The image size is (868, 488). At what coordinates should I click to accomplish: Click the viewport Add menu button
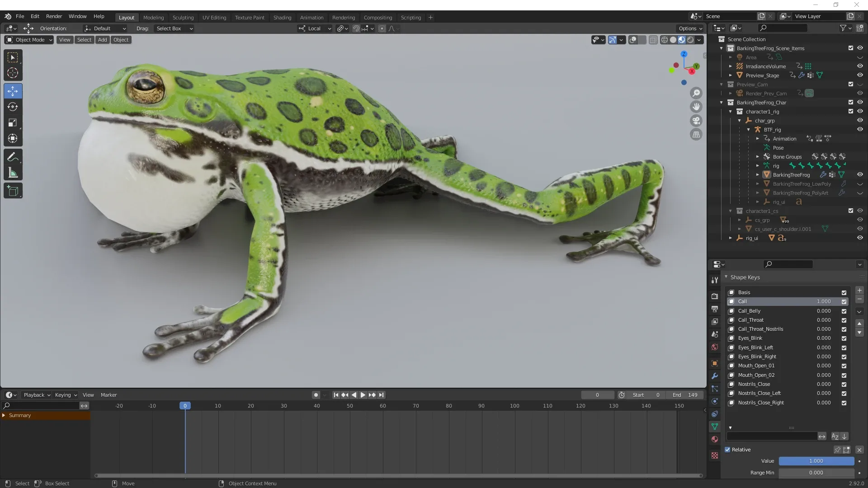click(103, 40)
